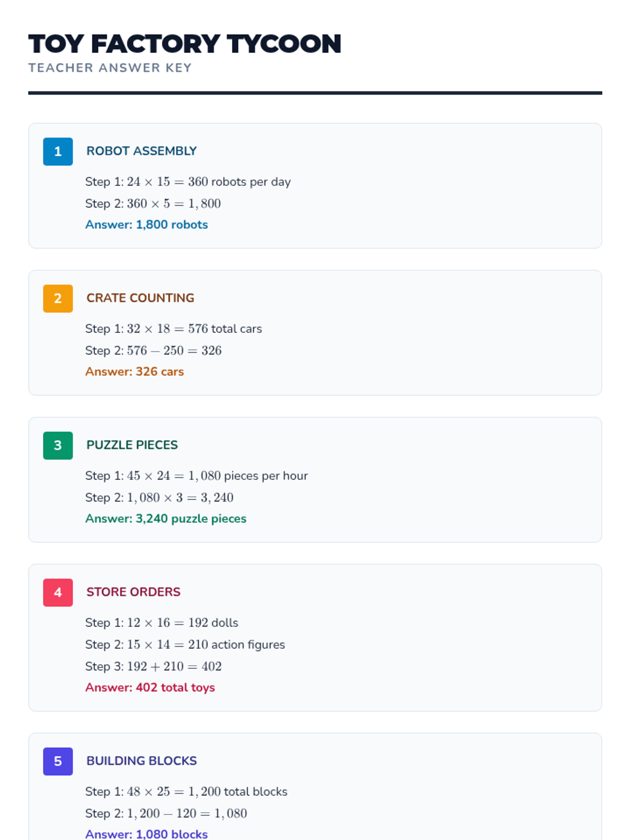The width and height of the screenshot is (630, 840).
Task: Click the Crate Counting heading
Action: coord(140,298)
